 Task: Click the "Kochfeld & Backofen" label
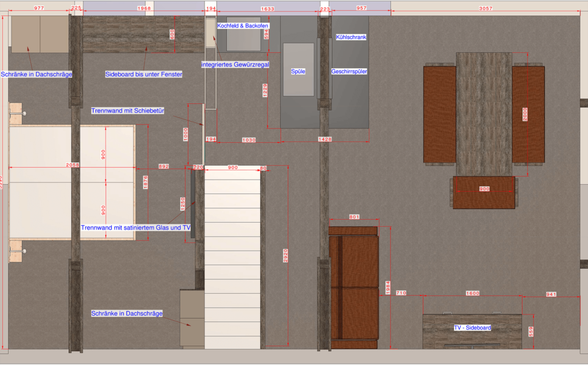[x=243, y=26]
